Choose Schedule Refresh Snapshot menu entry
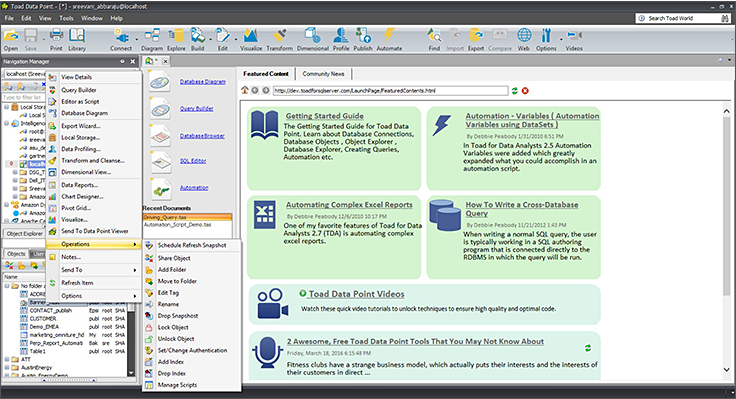Viewport: 736px width, 399px height. tap(192, 245)
